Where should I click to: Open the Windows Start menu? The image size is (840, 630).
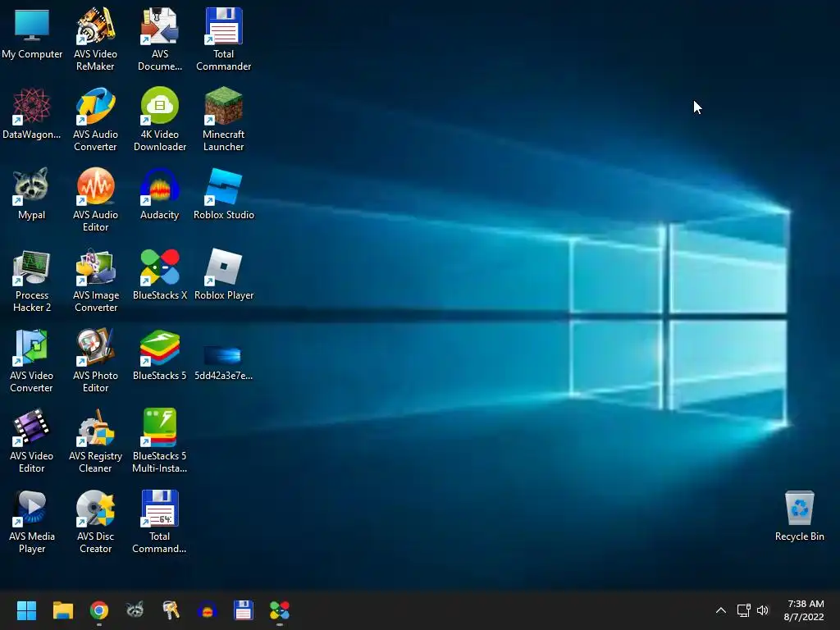(26, 610)
